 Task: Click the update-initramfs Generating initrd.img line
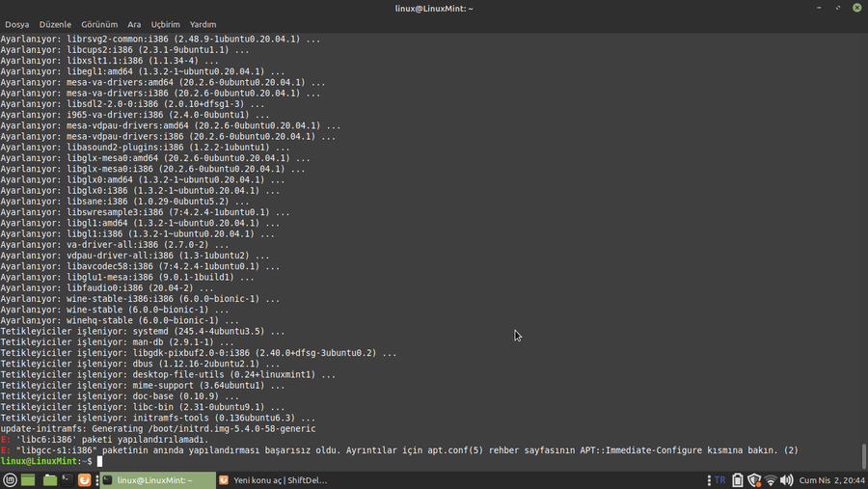(158, 428)
